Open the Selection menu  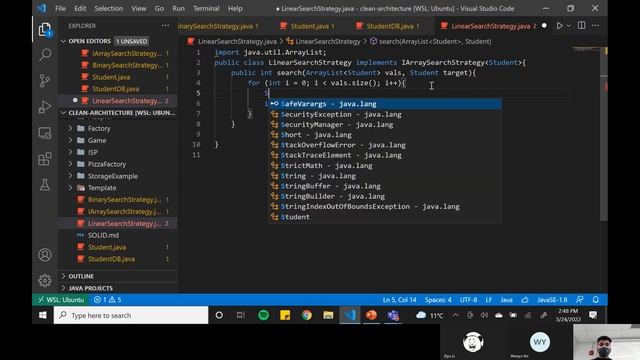tap(109, 8)
